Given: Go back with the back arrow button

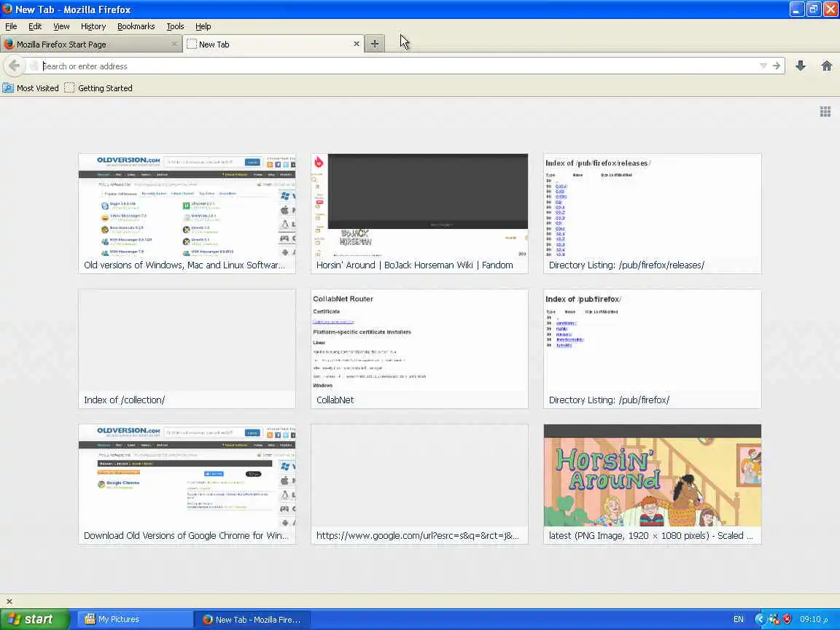Looking at the screenshot, I should click(x=15, y=66).
